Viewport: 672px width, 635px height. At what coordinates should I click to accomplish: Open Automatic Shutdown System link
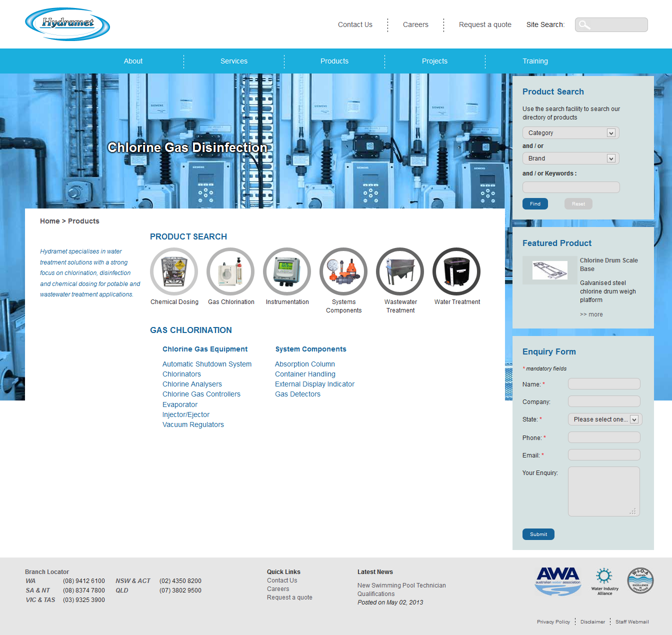(x=207, y=364)
